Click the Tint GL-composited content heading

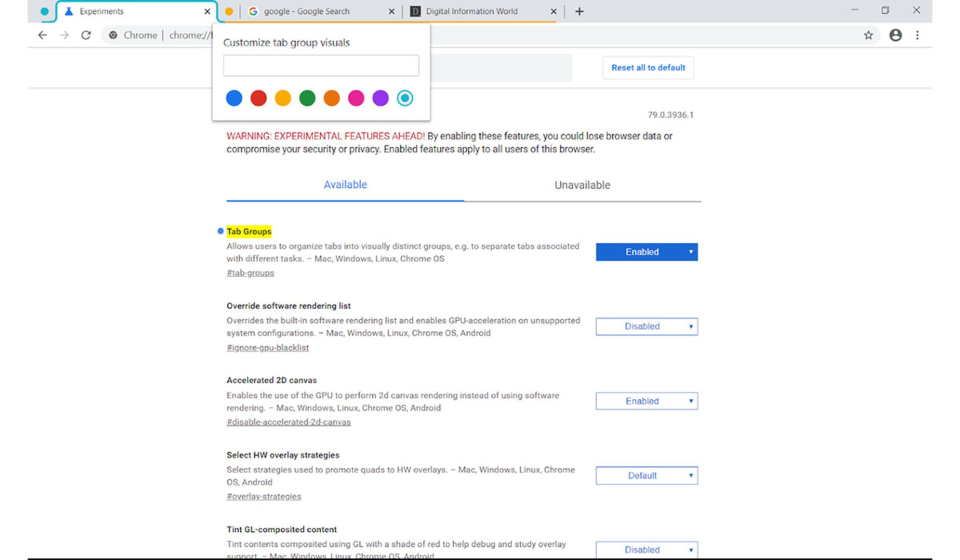click(x=281, y=529)
